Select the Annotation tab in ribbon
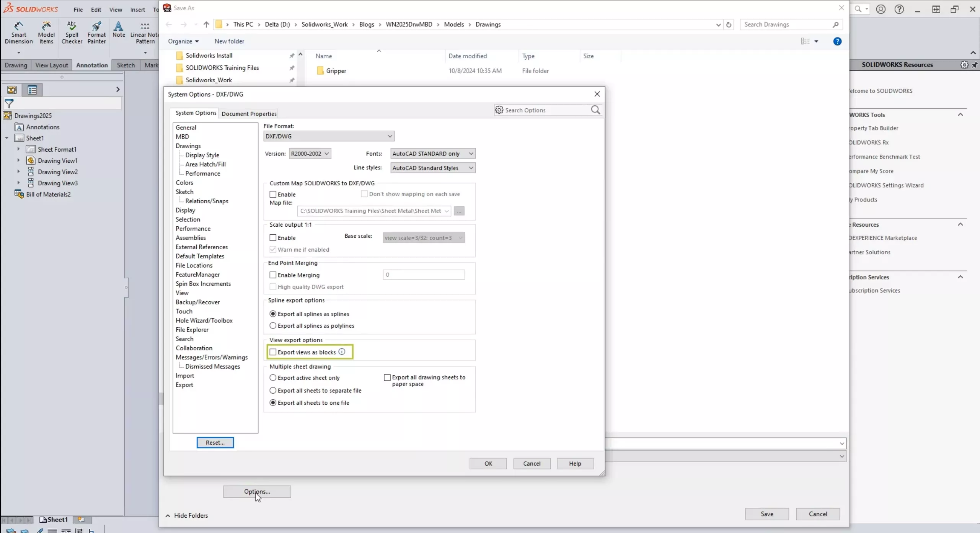 (92, 64)
